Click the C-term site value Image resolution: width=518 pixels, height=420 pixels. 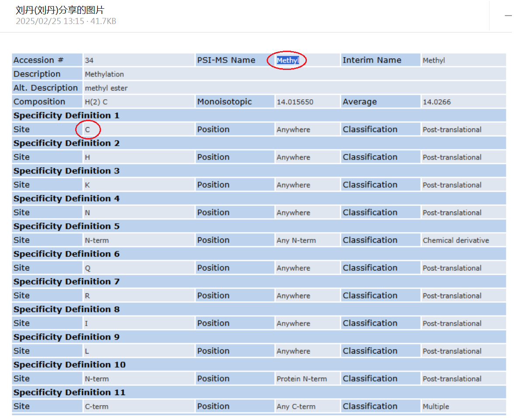(97, 406)
